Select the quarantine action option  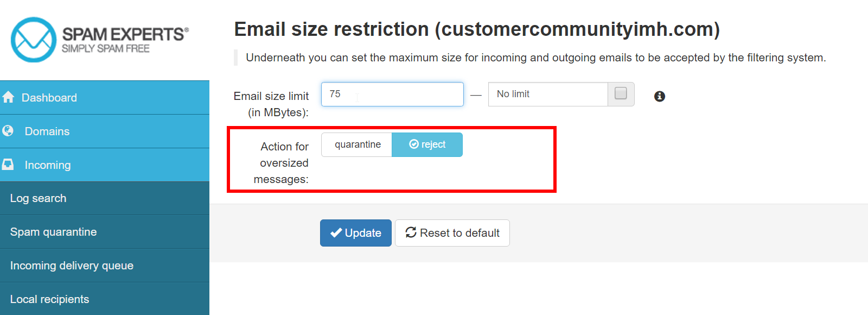click(357, 144)
